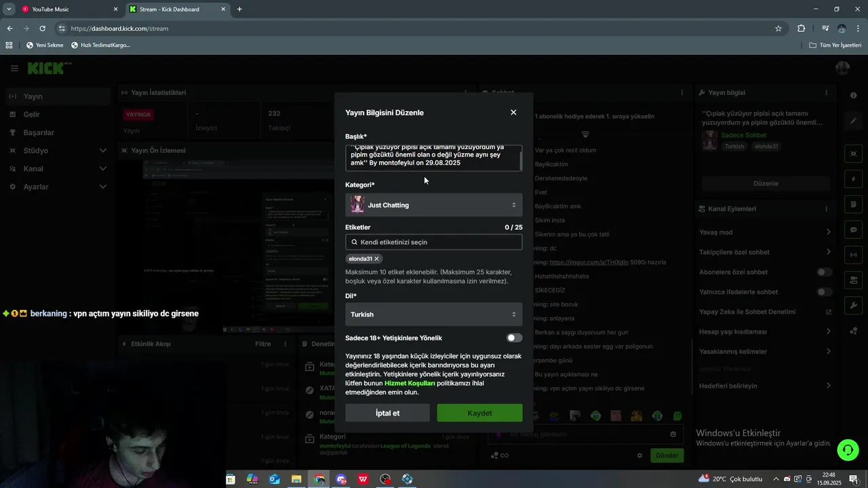Reload the dashboard page
The image size is (868, 488).
coord(42,28)
